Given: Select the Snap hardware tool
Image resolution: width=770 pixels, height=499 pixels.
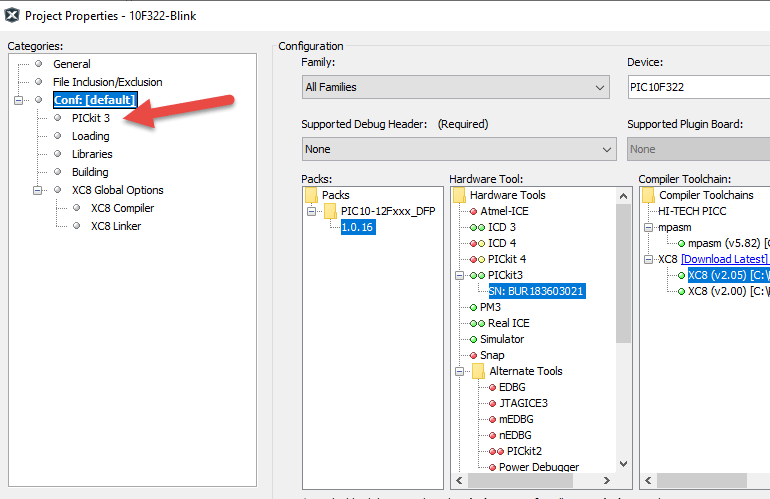Looking at the screenshot, I should click(492, 355).
